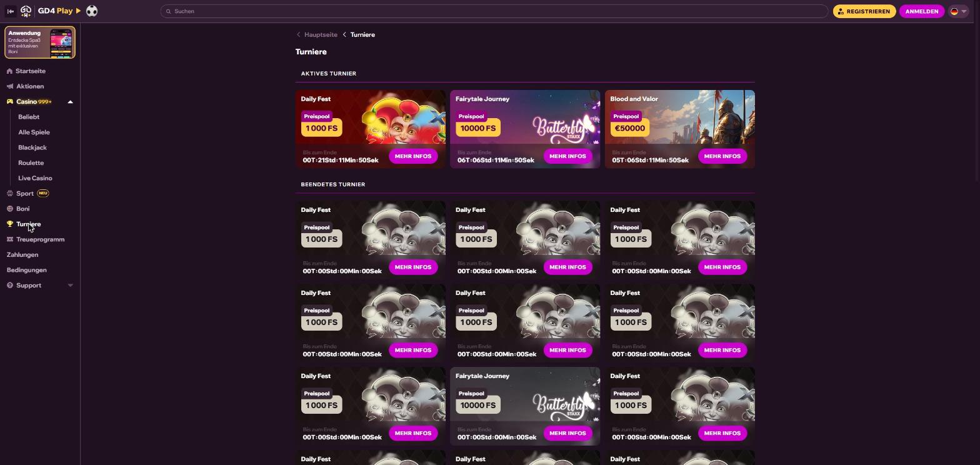Click the Support help icon
Viewport: 980px width, 465px height.
tap(9, 286)
